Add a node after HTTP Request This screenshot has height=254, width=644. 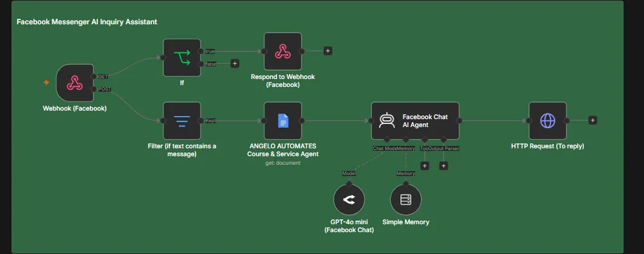(x=592, y=120)
